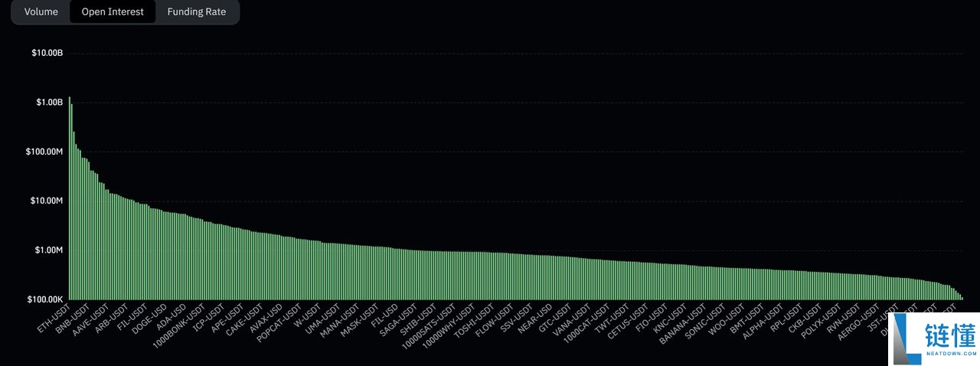The width and height of the screenshot is (980, 366).
Task: Click the $100.00K y-axis label
Action: [47, 299]
